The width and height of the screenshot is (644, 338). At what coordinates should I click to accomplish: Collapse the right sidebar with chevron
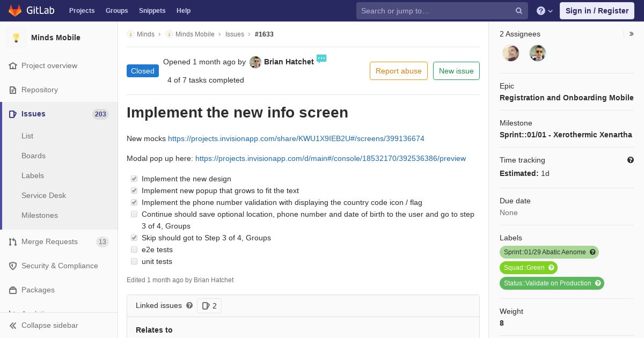click(632, 34)
